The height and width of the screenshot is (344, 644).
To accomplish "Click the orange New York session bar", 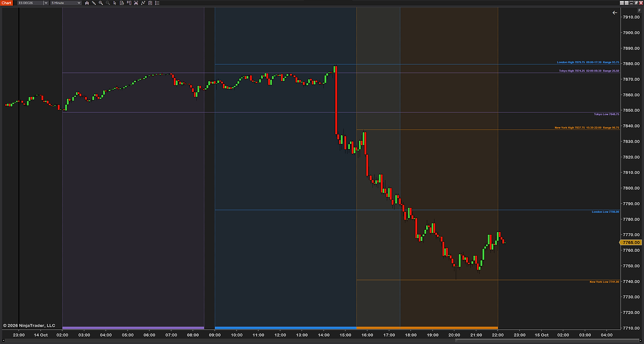I will (427, 328).
